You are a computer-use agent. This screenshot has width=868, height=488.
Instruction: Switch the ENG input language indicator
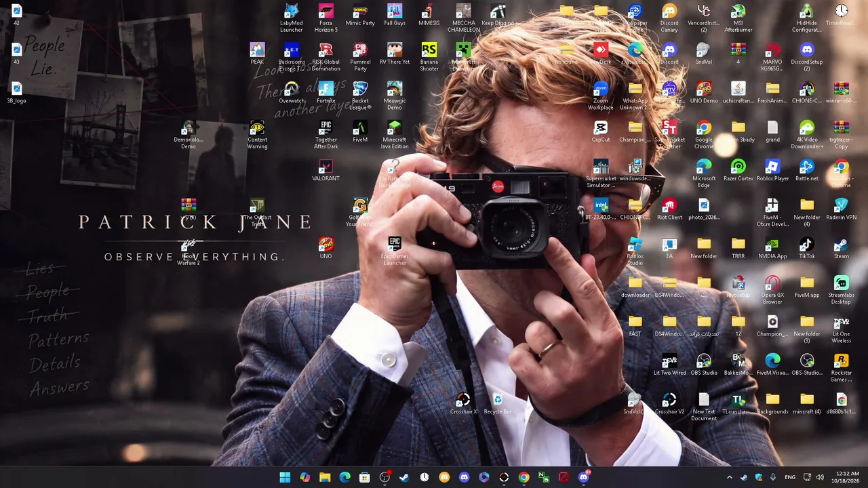coord(790,477)
